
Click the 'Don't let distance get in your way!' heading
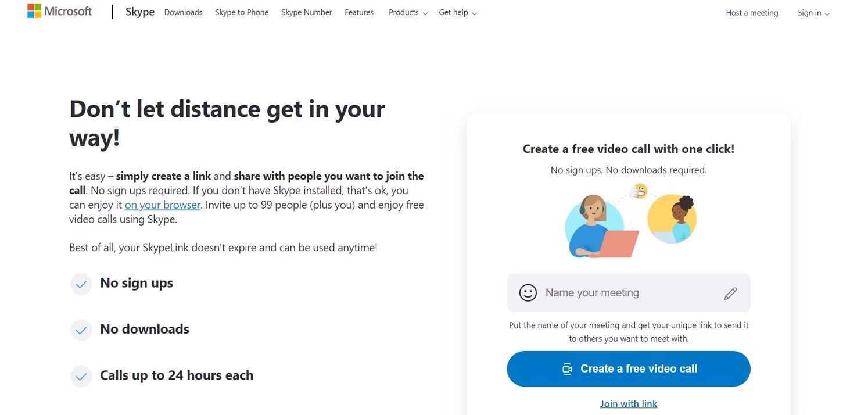click(227, 123)
